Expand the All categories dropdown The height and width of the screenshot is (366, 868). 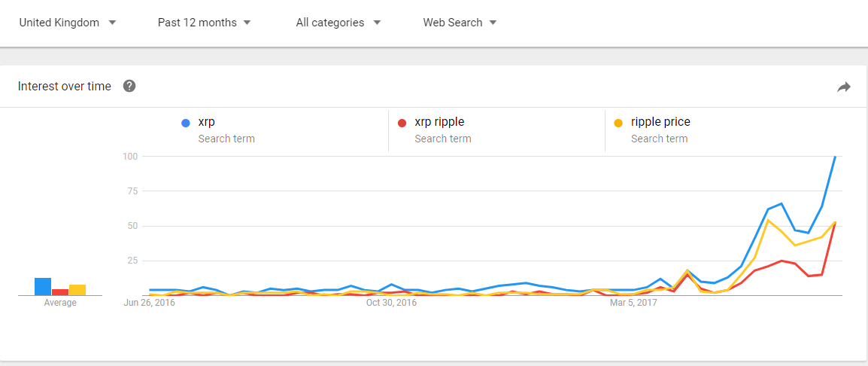coord(338,23)
